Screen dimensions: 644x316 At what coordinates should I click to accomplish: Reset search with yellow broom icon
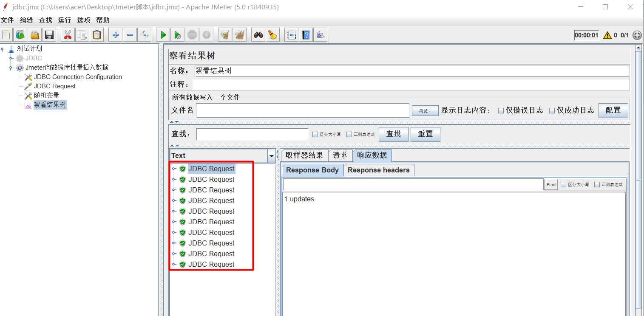[x=272, y=35]
